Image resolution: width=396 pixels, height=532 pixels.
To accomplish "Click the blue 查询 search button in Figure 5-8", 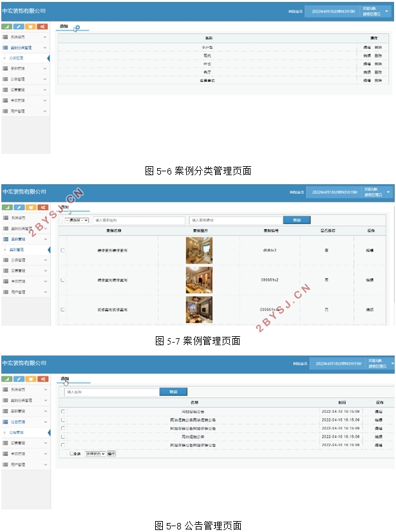I will point(173,392).
